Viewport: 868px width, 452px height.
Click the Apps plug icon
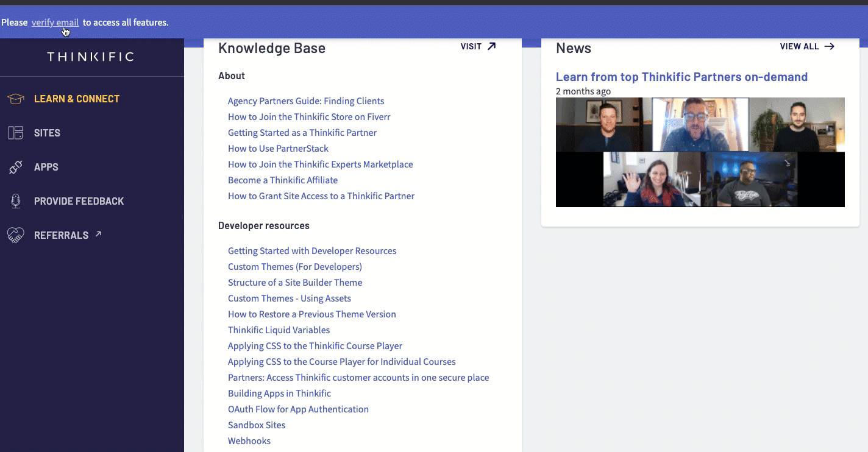[x=16, y=167]
